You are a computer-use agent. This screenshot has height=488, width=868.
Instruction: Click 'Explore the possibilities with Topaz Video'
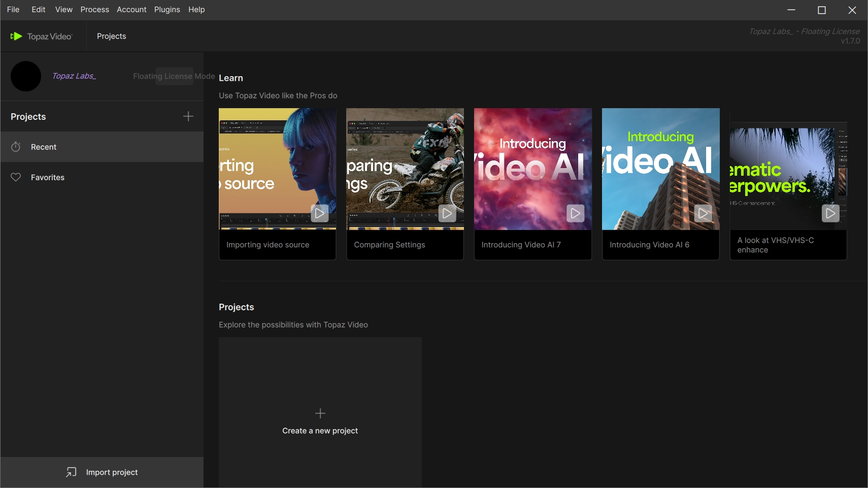click(293, 324)
